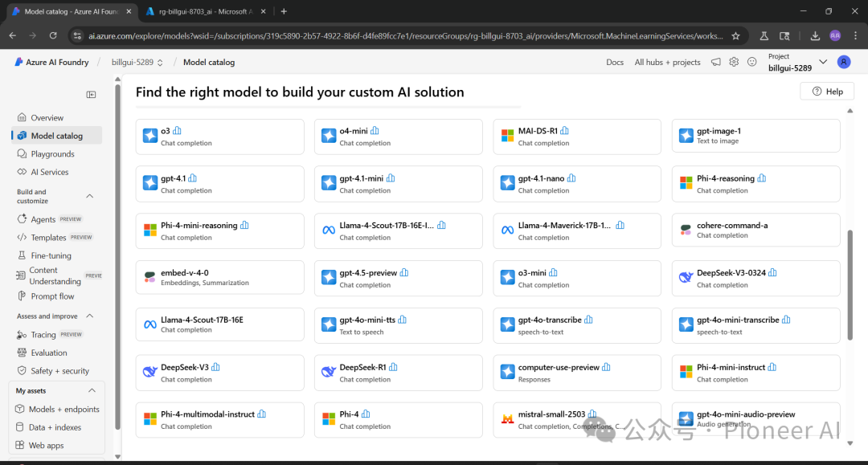Open Prompt flow in the sidebar

click(x=56, y=296)
